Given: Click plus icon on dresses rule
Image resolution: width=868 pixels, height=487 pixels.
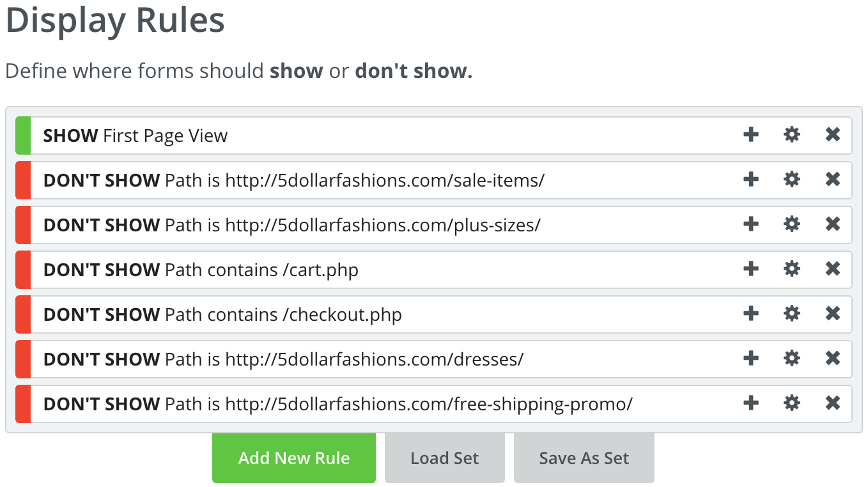Looking at the screenshot, I should [x=751, y=359].
